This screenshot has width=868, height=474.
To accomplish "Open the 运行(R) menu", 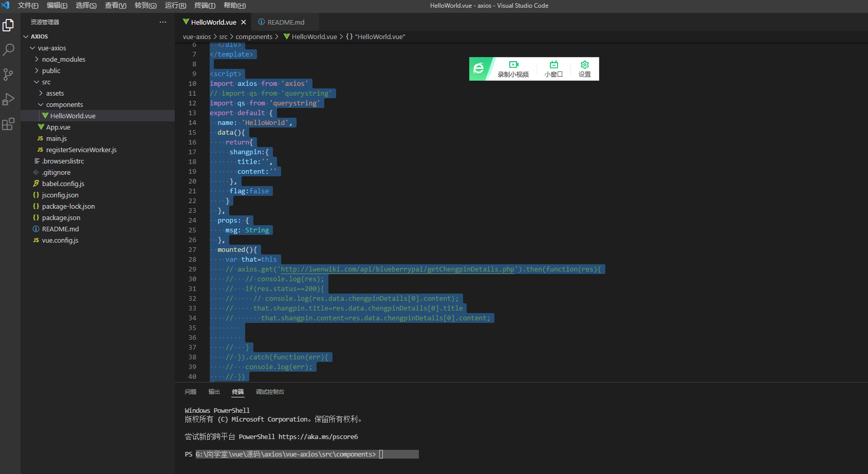I will [175, 5].
